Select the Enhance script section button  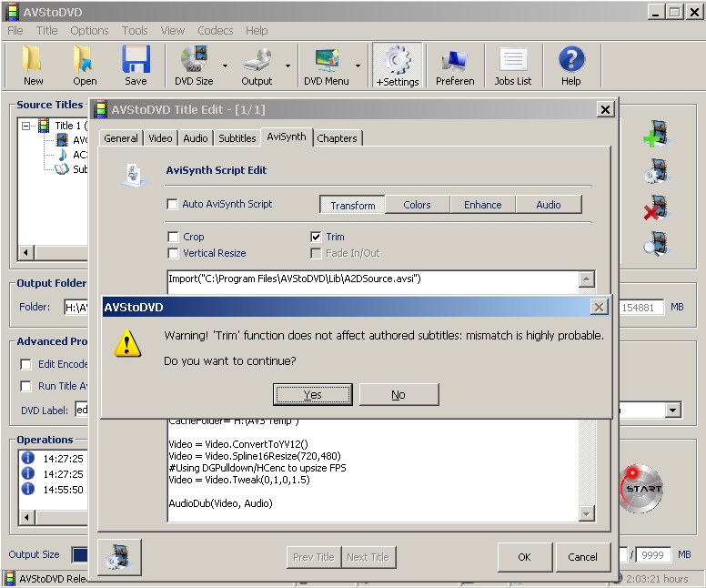483,205
